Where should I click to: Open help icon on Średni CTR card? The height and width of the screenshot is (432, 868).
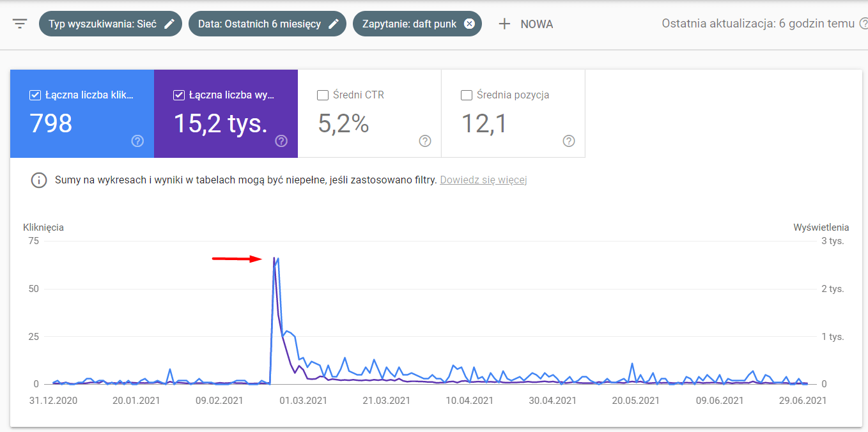(x=425, y=141)
